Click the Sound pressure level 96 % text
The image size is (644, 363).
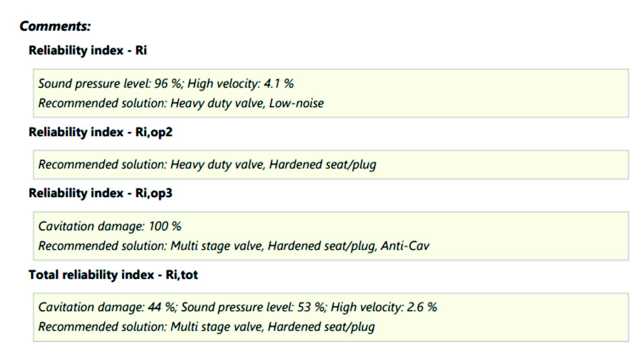point(110,84)
